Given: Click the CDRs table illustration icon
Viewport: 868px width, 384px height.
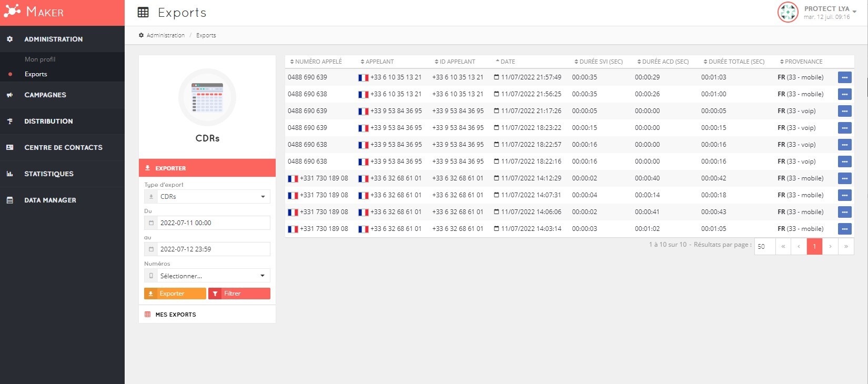Looking at the screenshot, I should click(x=207, y=97).
